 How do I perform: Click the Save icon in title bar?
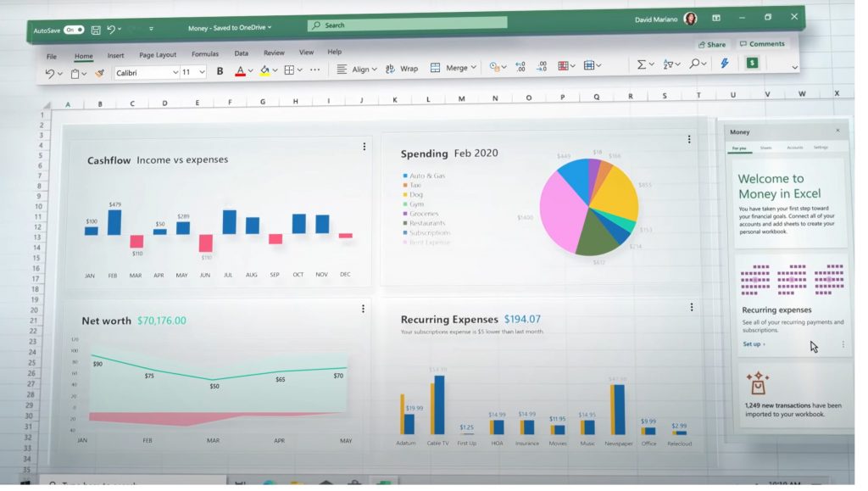click(x=96, y=30)
